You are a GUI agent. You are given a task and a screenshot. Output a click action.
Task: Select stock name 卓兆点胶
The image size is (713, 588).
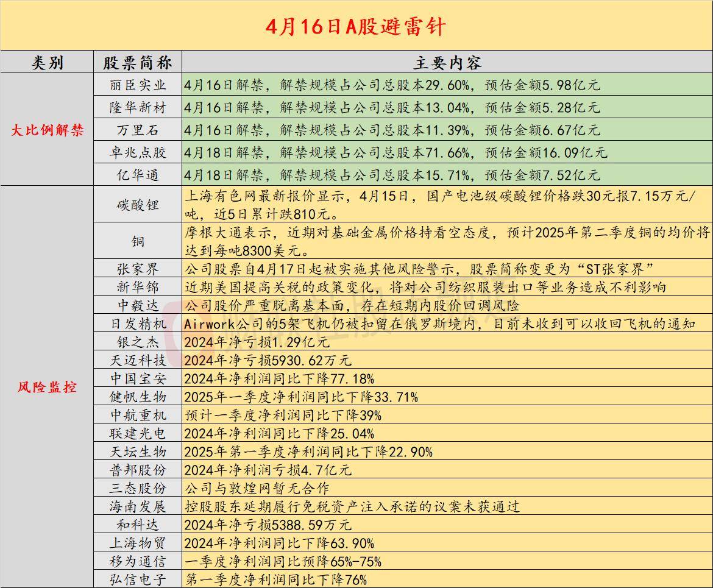point(137,152)
